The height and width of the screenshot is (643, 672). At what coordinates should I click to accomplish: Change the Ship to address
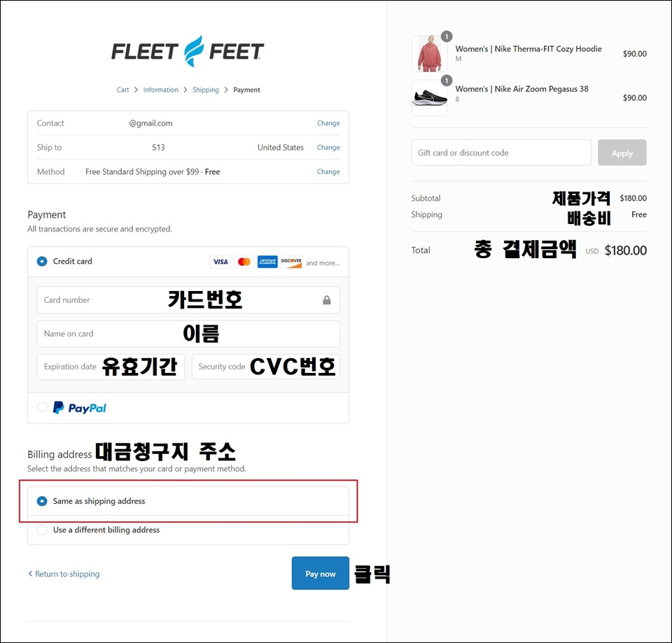pos(328,148)
